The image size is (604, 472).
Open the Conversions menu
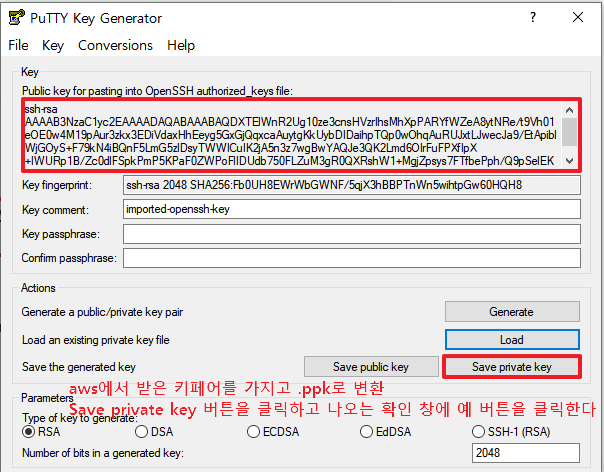coord(115,45)
